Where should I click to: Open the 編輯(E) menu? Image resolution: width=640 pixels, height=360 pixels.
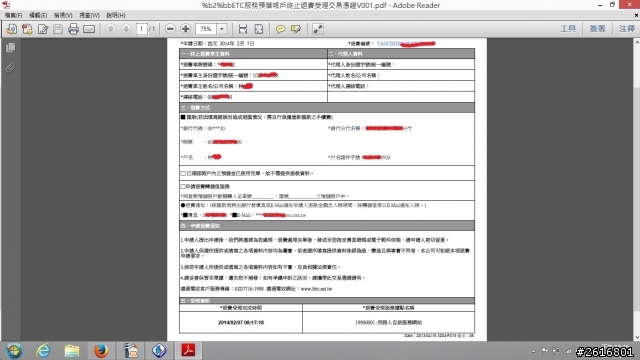click(38, 15)
